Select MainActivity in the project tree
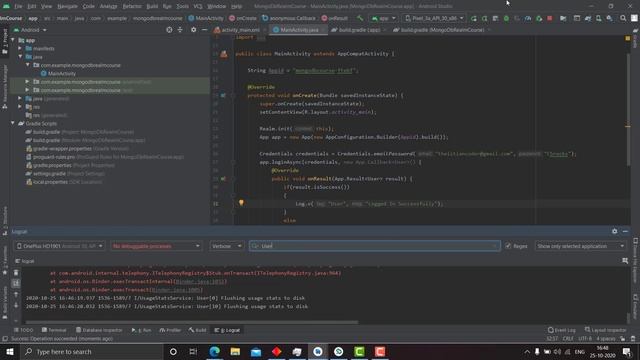The image size is (640, 360). (x=62, y=73)
